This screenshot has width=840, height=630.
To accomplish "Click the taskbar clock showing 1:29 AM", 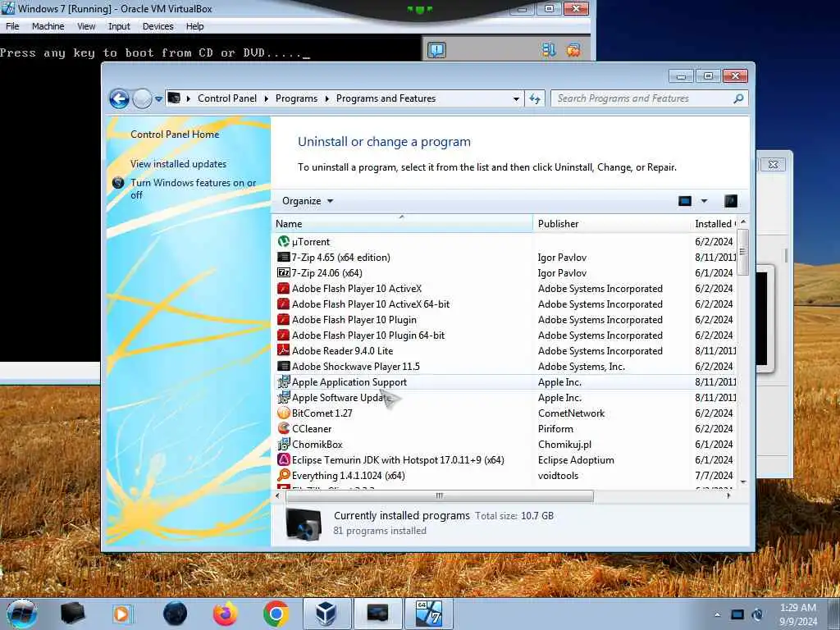I will pyautogui.click(x=798, y=614).
